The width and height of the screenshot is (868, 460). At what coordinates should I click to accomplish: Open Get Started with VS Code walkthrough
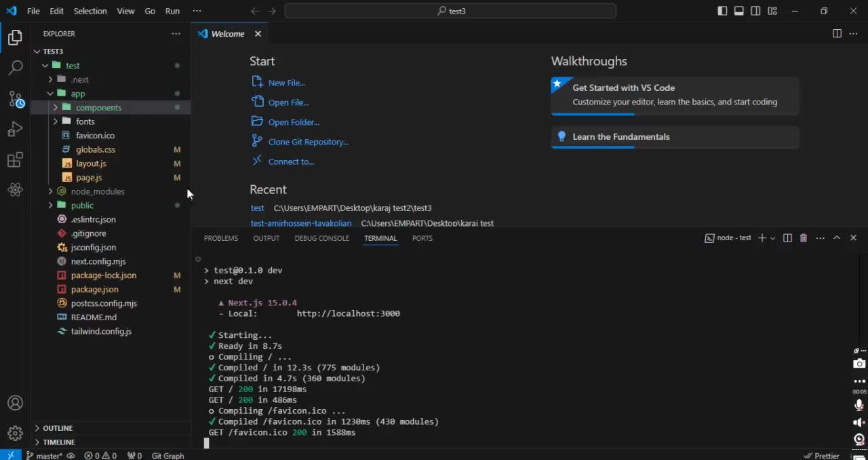[675, 95]
